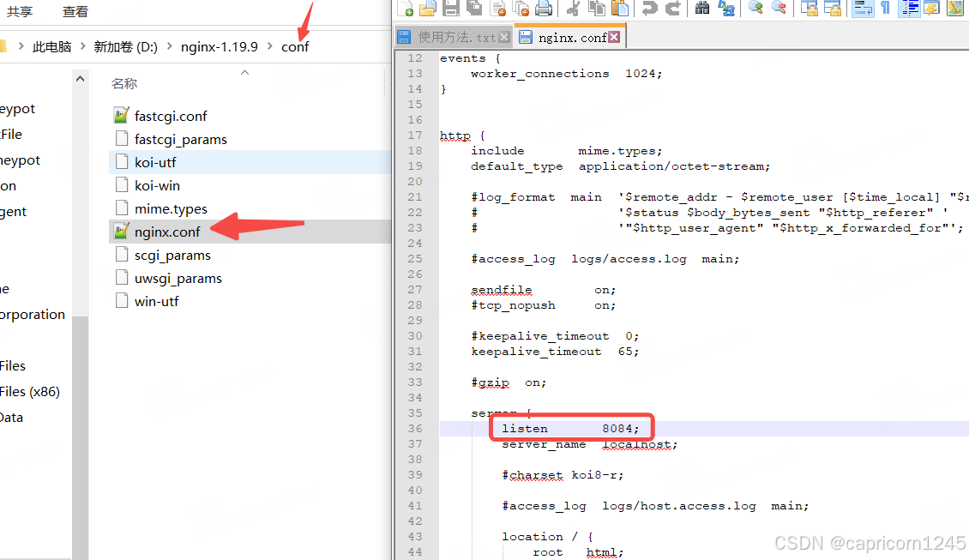Select 'Files (x86)' in navigation pane
This screenshot has width=969, height=560.
tap(30, 392)
